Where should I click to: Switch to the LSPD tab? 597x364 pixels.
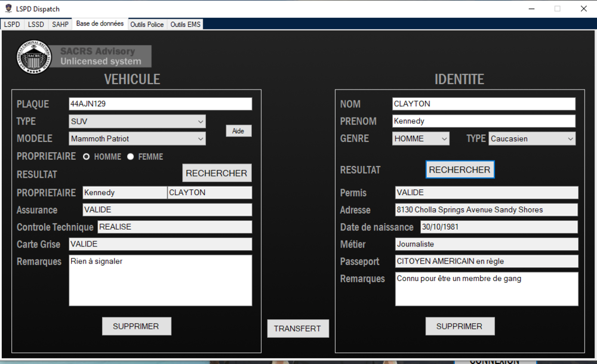(12, 24)
